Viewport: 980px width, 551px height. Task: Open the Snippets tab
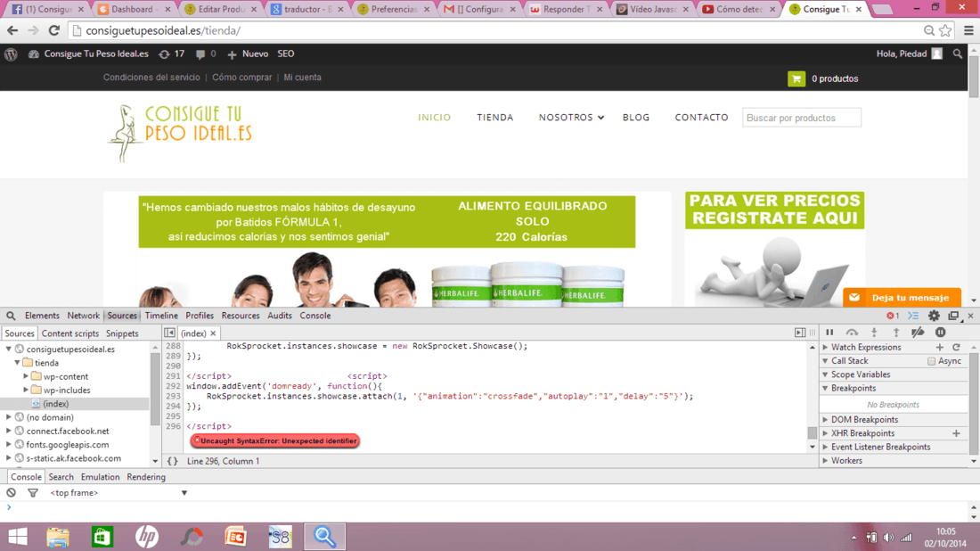(122, 333)
